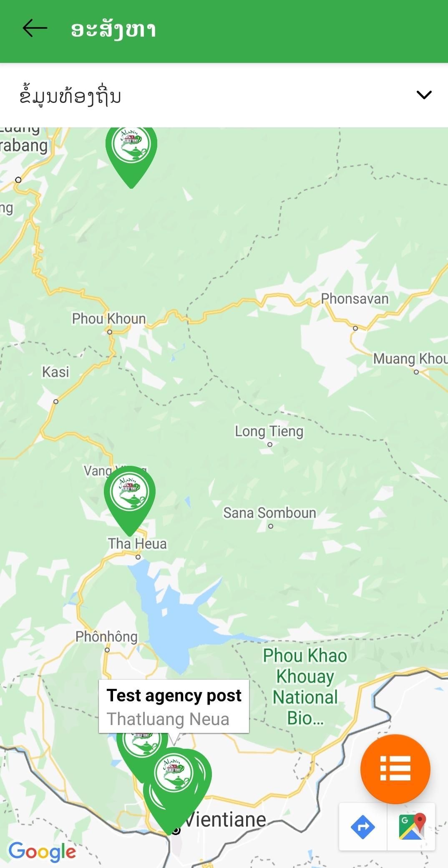This screenshot has height=868, width=448.
Task: Tap the Sana Somboun place label
Action: (269, 513)
